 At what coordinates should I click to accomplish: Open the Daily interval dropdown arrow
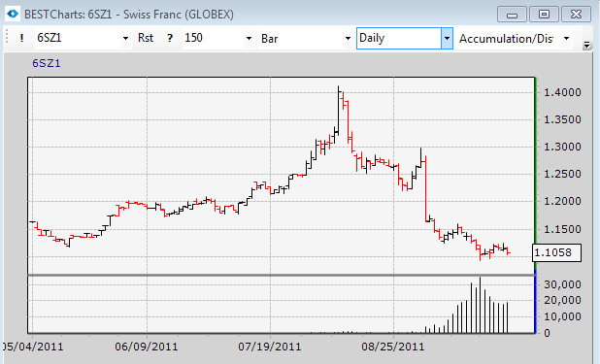click(447, 38)
